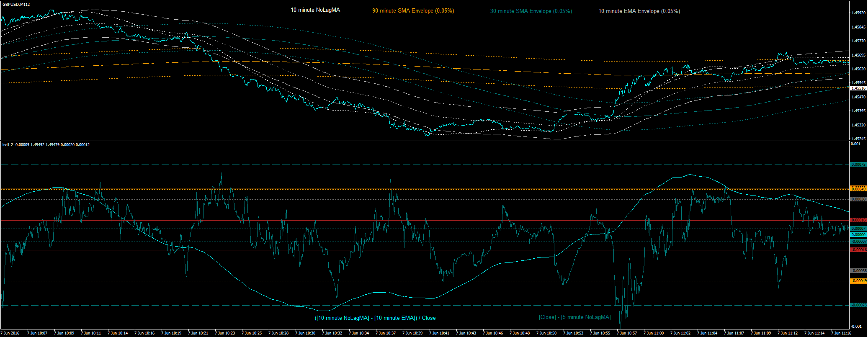Click the 7 Jun 11:00 time label
The height and width of the screenshot is (337, 868).
click(x=654, y=334)
